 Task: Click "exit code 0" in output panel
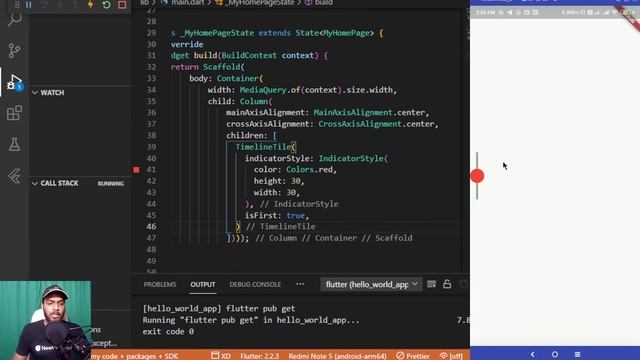(168, 331)
